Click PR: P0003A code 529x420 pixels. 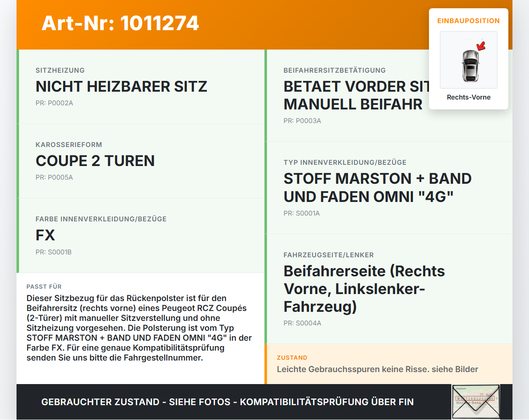pyautogui.click(x=302, y=121)
